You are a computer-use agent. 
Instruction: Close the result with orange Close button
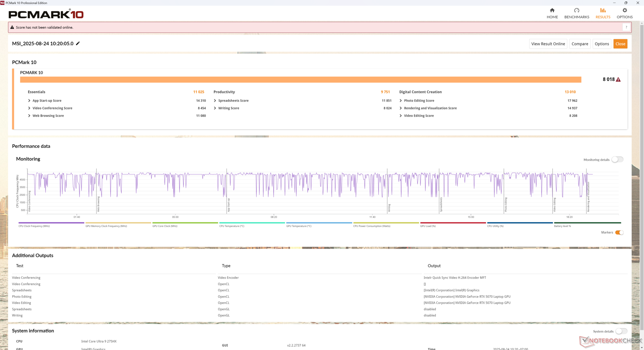coord(620,44)
